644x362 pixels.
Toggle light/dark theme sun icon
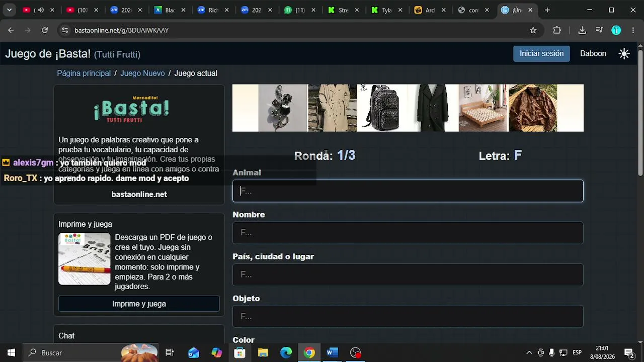[x=624, y=54]
